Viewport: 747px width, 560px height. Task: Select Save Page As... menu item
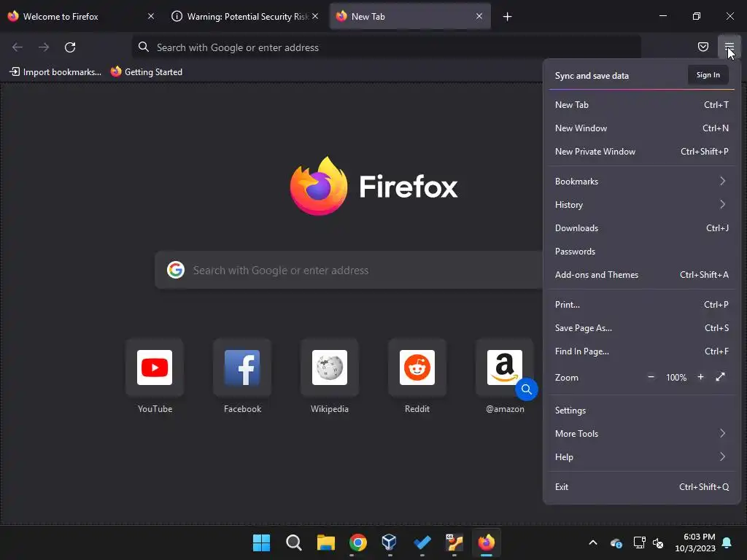pos(641,328)
